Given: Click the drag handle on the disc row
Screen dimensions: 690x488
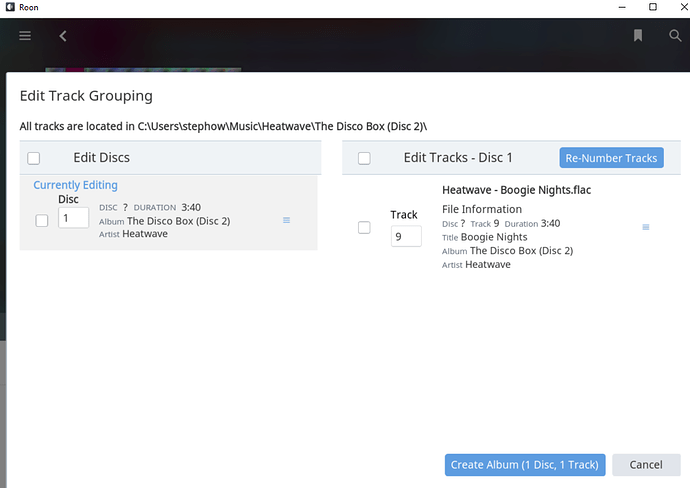Looking at the screenshot, I should click(x=286, y=220).
